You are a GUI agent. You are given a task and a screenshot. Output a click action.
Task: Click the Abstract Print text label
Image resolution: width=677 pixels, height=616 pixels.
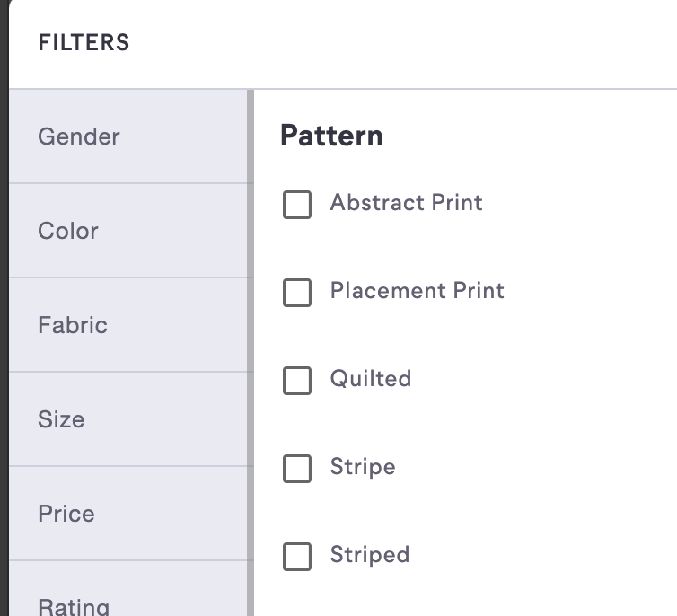(406, 202)
